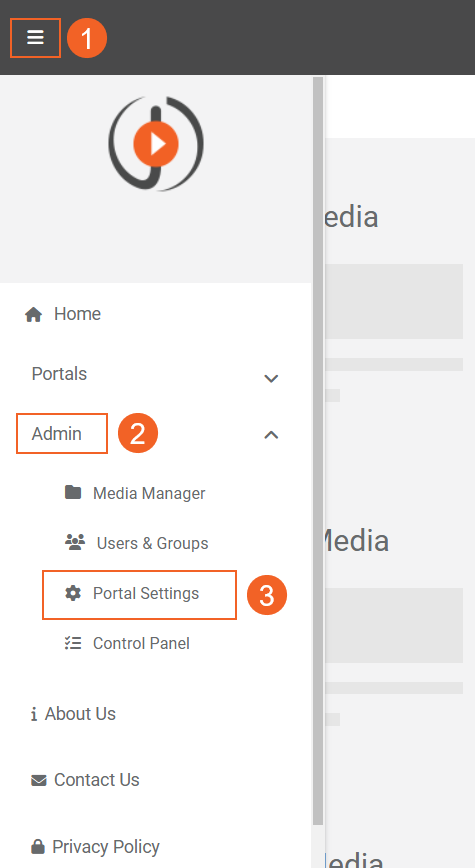Open Media Manager
The width and height of the screenshot is (475, 868).
pos(149,493)
